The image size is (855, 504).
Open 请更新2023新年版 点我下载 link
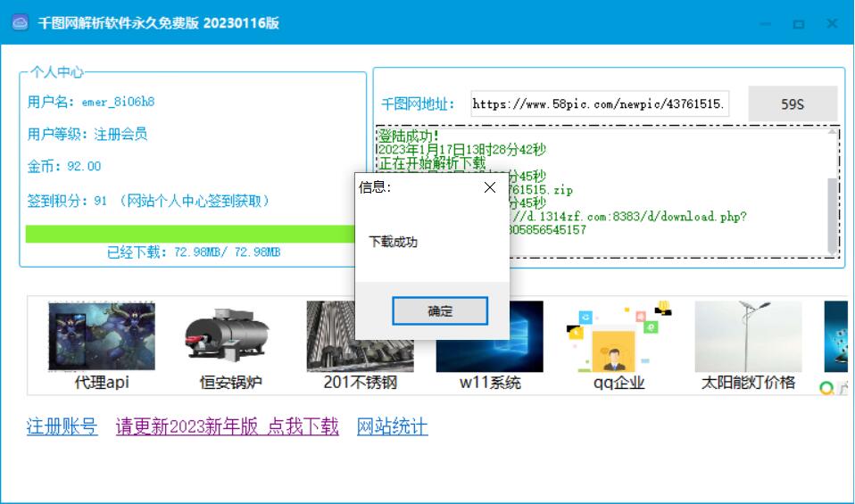point(227,426)
